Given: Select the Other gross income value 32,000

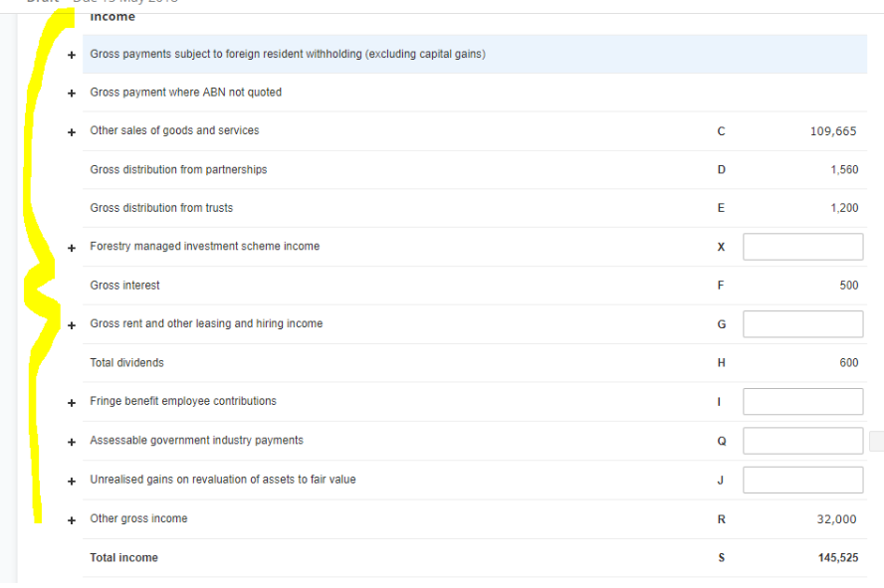Looking at the screenshot, I should [x=836, y=519].
